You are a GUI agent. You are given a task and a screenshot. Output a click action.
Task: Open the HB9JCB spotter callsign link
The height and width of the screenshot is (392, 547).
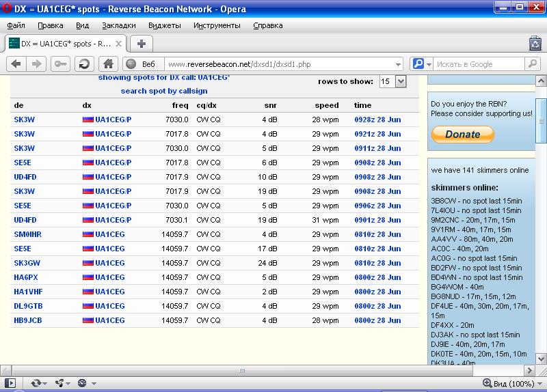point(28,320)
